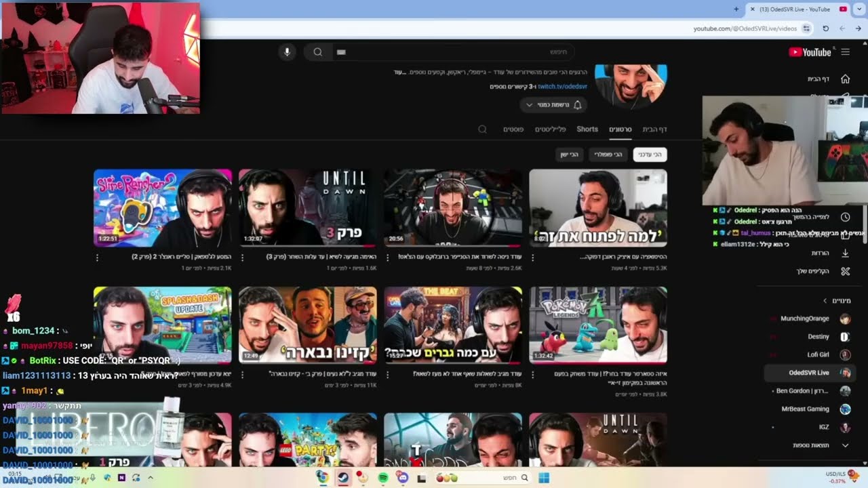Switch to the Posts (פוסטים) tab

tap(513, 129)
